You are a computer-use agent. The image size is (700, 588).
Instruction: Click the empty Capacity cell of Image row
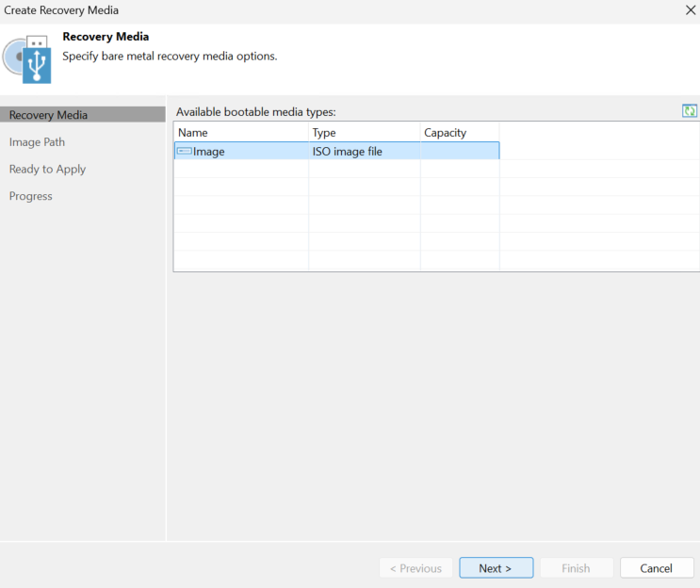pyautogui.click(x=460, y=151)
